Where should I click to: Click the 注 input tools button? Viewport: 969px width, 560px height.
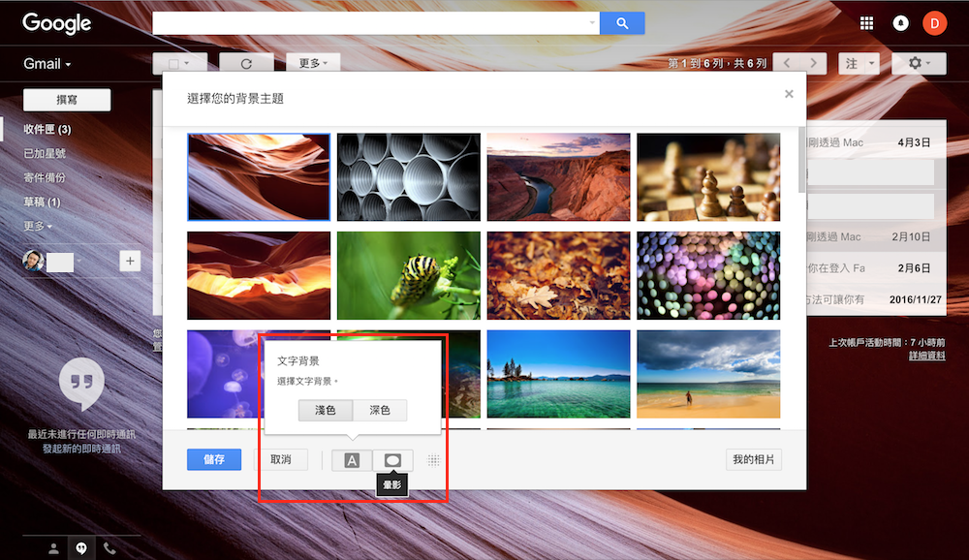pos(852,63)
